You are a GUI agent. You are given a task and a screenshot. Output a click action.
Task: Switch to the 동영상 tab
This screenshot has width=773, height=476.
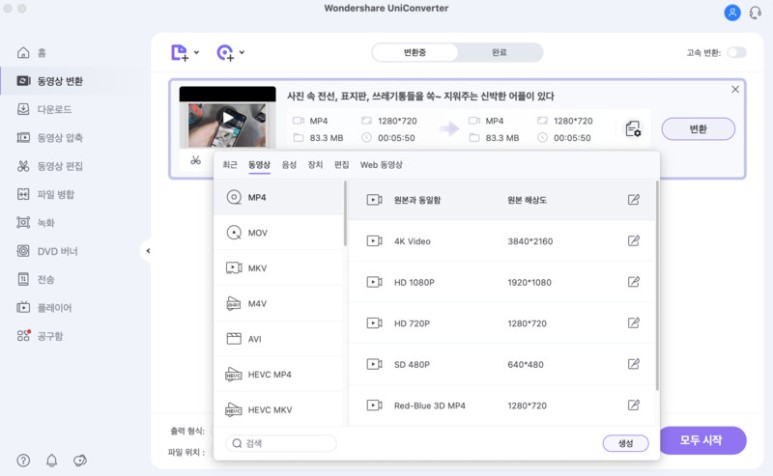point(259,165)
